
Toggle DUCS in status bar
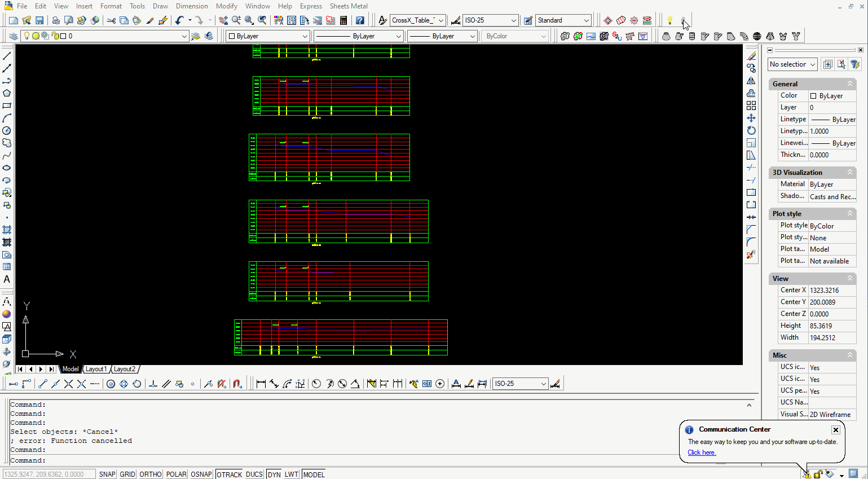click(254, 474)
